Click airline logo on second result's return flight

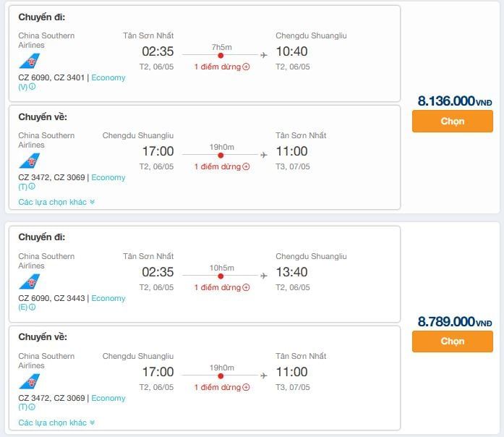[x=30, y=381]
